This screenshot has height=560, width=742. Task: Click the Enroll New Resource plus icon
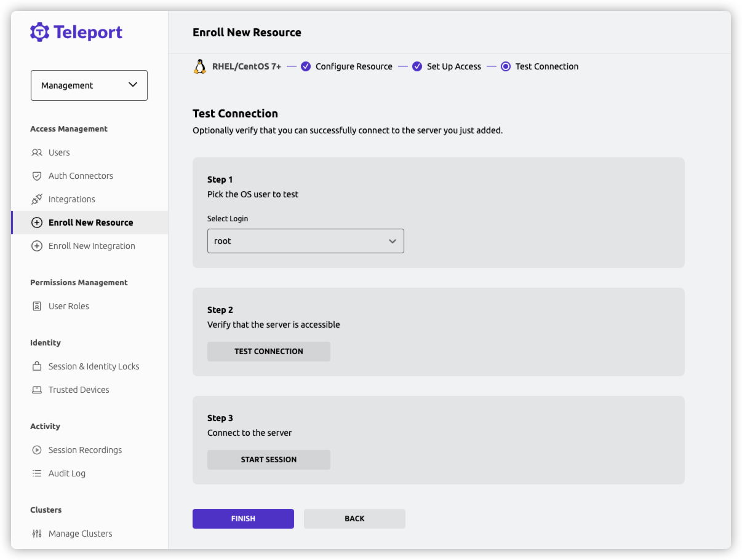click(x=37, y=223)
